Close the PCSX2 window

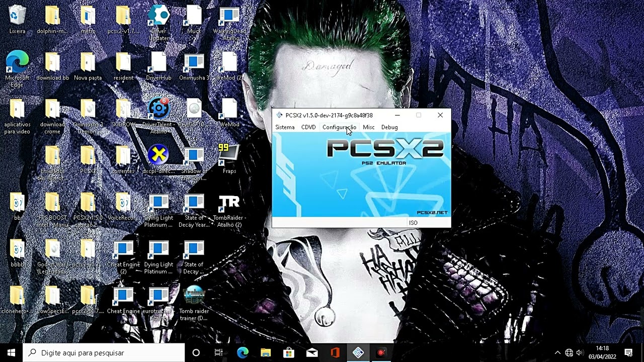pyautogui.click(x=440, y=115)
